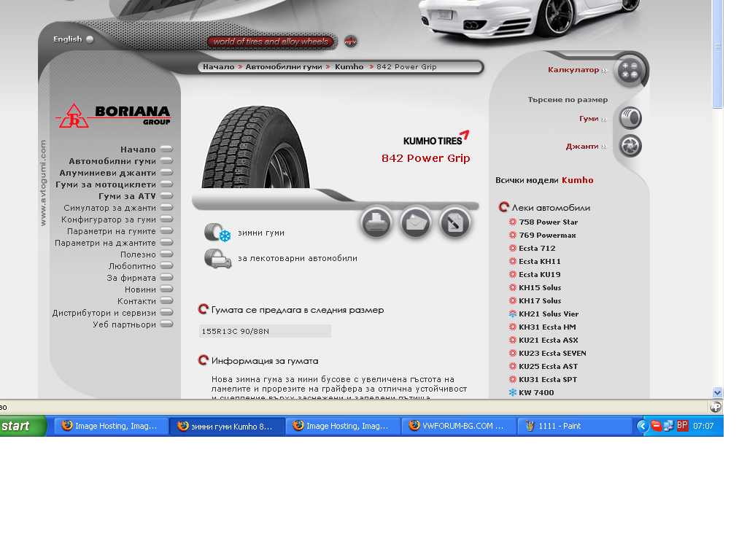
Task: Switch to the first Image Hosting taskbar window
Action: pos(112,426)
